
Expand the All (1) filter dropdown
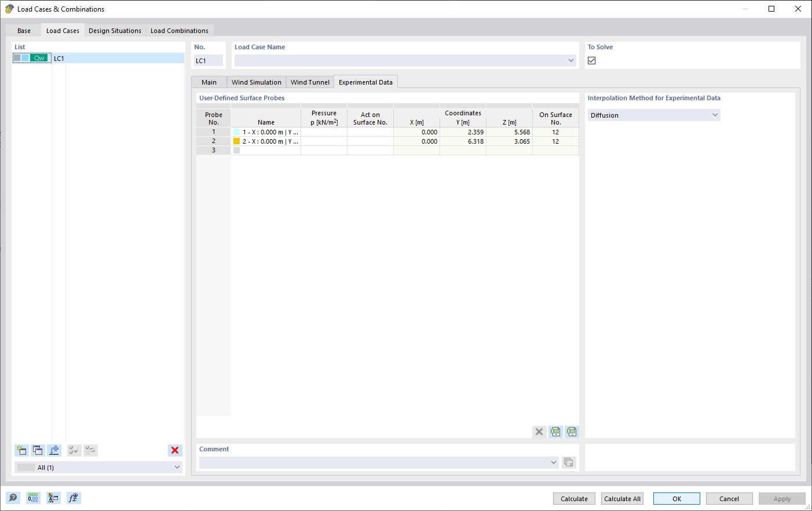177,467
